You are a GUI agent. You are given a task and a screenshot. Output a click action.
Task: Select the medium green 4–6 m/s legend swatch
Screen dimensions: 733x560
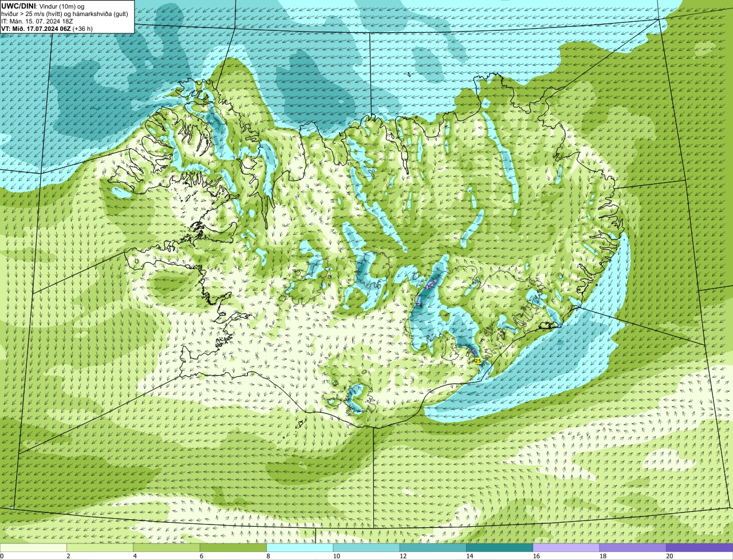pyautogui.click(x=167, y=547)
